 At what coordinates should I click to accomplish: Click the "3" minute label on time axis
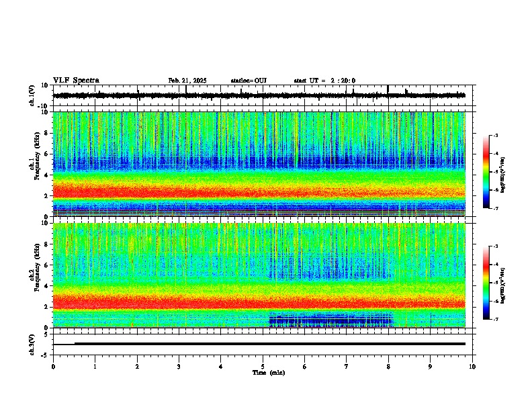(179, 367)
